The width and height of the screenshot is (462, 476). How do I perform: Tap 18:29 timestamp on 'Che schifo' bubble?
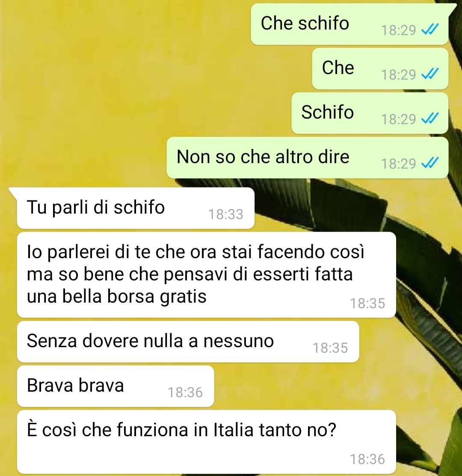pyautogui.click(x=398, y=30)
